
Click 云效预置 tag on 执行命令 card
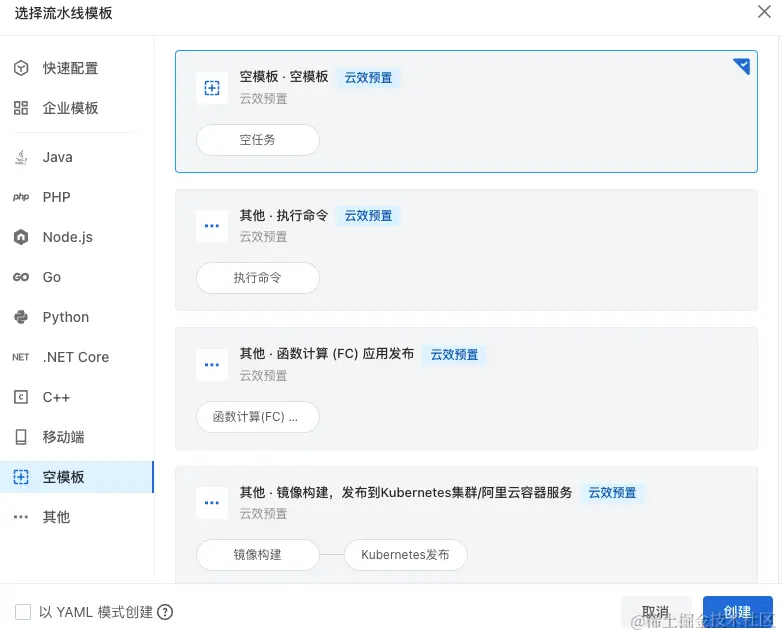368,216
